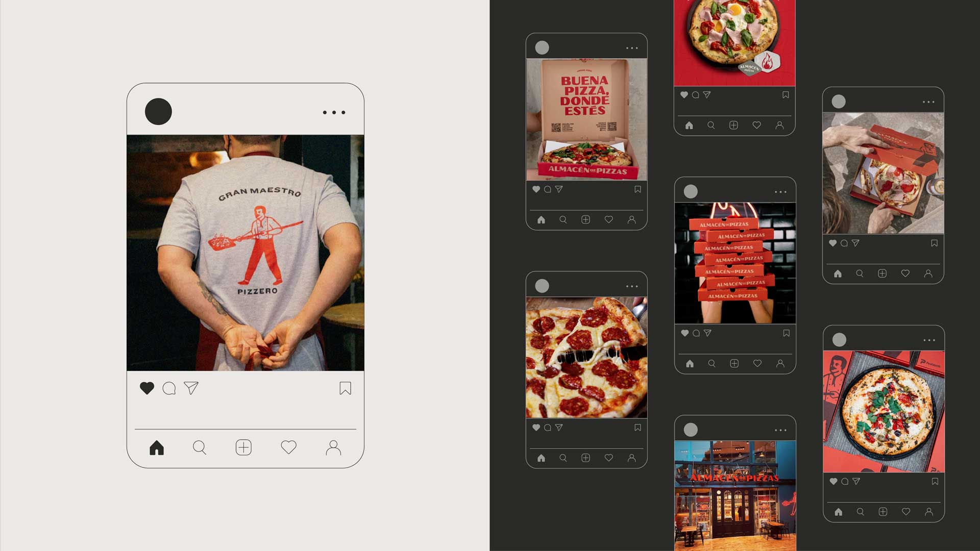Viewport: 980px width, 551px height.
Task: Click the share arrow under the Gran Maestro post
Action: [191, 388]
